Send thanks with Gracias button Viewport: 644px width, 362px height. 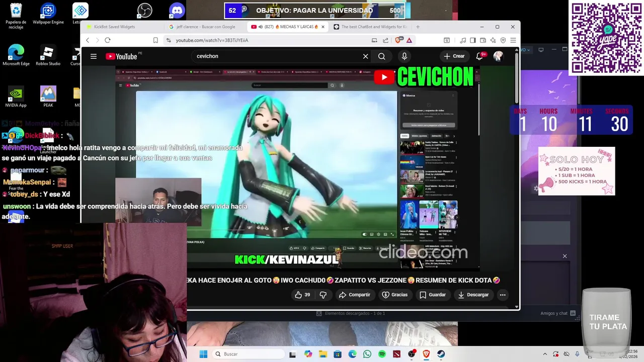click(x=395, y=295)
